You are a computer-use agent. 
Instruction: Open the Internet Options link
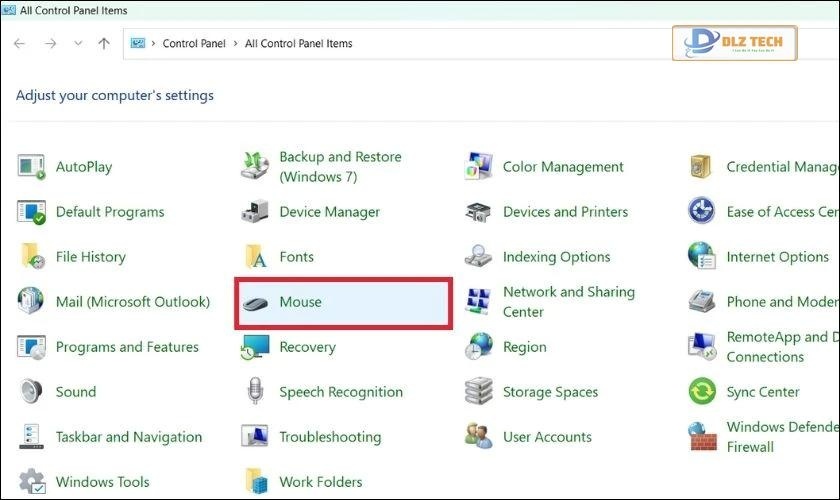[x=777, y=257]
